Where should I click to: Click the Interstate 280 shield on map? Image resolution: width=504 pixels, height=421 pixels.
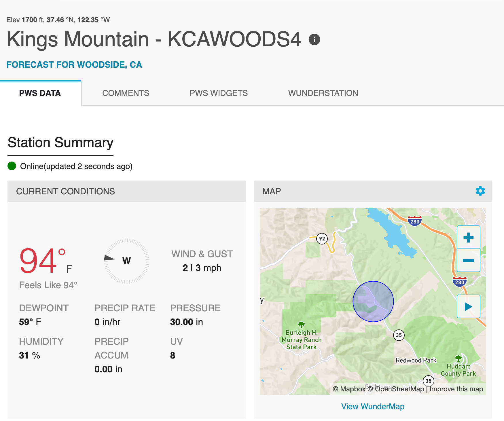coord(414,221)
